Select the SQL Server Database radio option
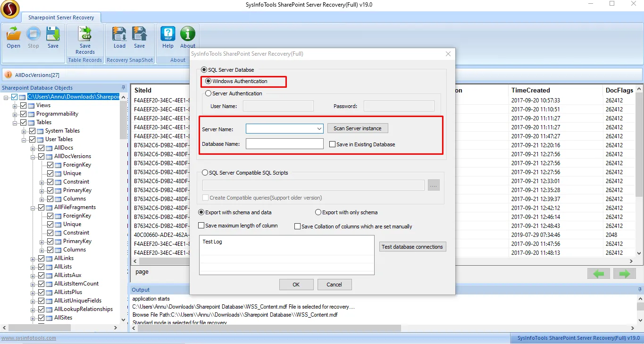 pos(204,70)
